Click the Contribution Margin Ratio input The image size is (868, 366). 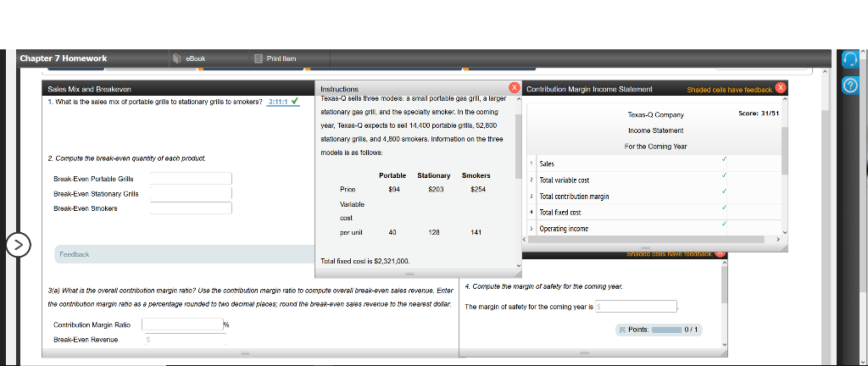click(x=183, y=324)
